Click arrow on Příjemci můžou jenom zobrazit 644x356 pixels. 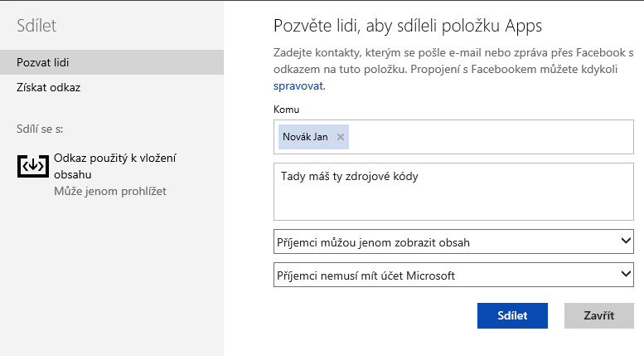coord(626,241)
